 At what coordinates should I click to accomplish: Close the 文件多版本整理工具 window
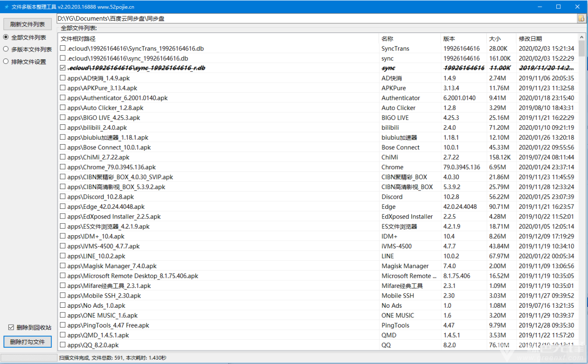click(578, 7)
